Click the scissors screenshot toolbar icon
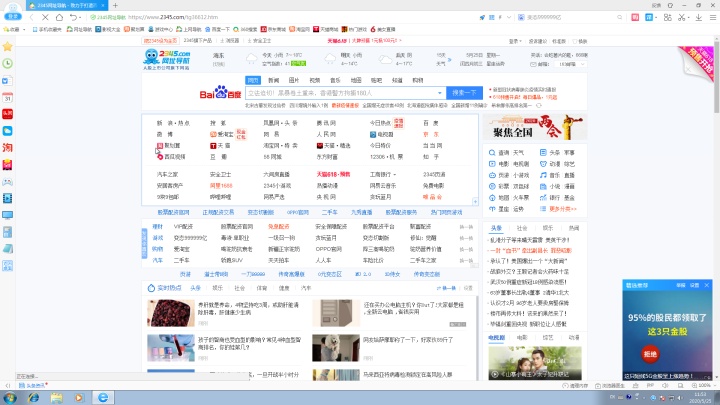This screenshot has width=720, height=405. 681,17
